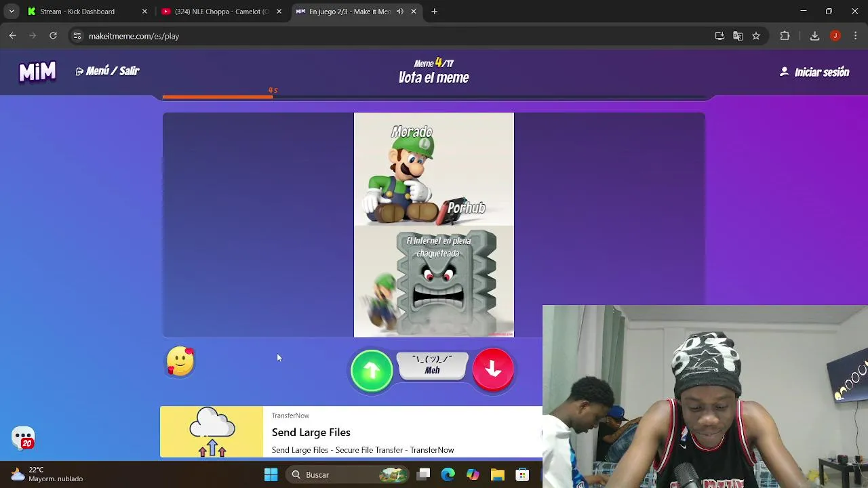Open the Windows Start menu
The image size is (868, 488).
pyautogui.click(x=271, y=474)
